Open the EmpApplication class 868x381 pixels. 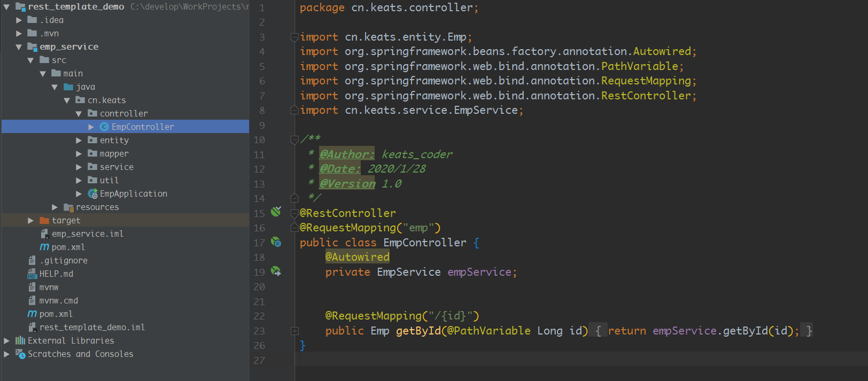(x=133, y=193)
